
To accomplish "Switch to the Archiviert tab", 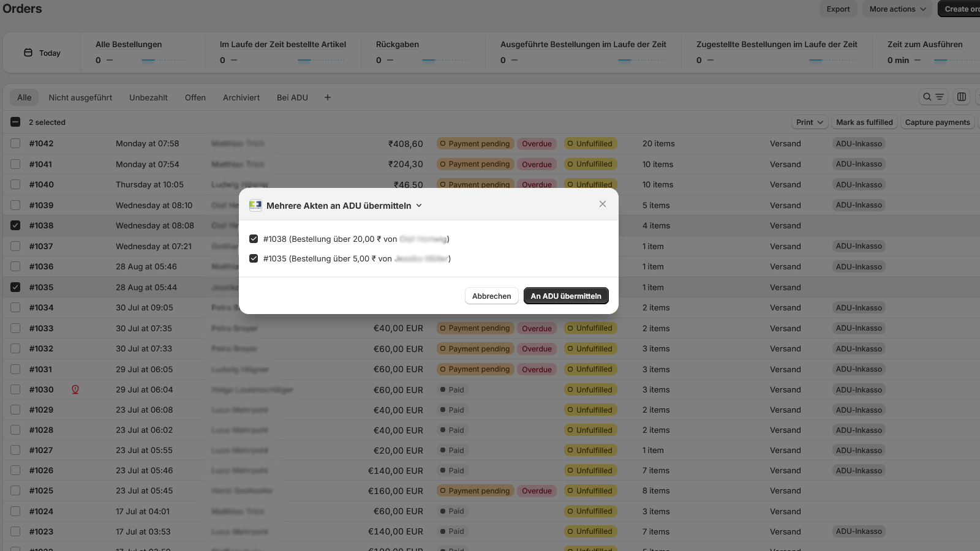I will pos(241,97).
